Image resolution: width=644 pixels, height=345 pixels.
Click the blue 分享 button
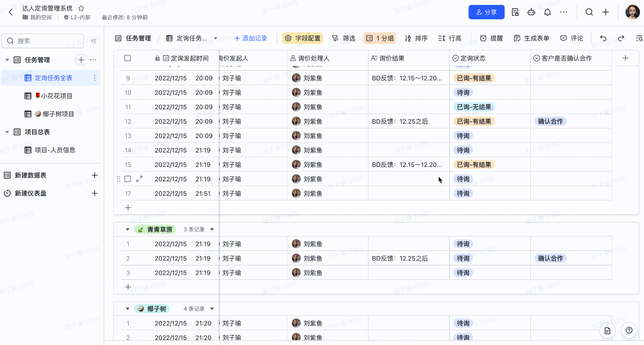[x=486, y=12]
